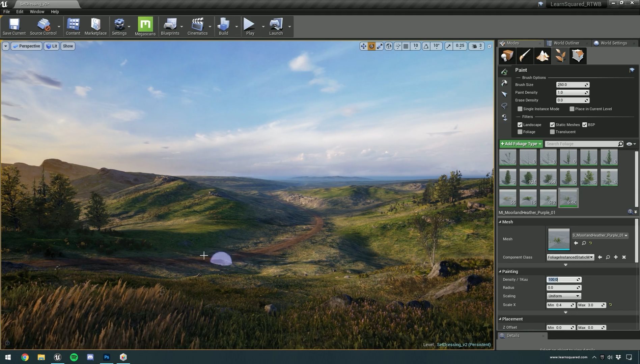This screenshot has height=364, width=640.
Task: Click the Save Current toolbar icon
Action: [x=14, y=27]
